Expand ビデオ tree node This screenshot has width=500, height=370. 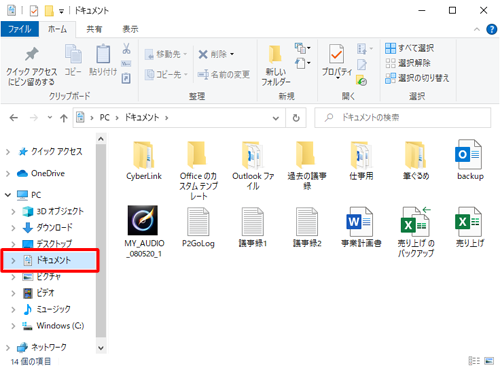[x=13, y=293]
